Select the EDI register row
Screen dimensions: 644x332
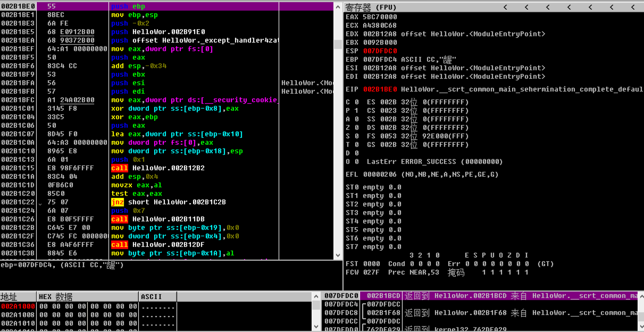coord(445,77)
